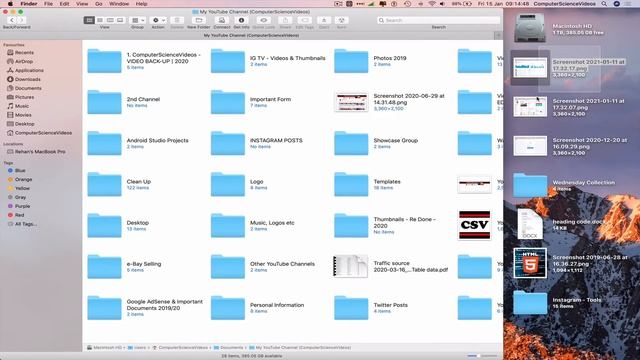Adjust the icon size slider in status bar

click(x=483, y=356)
